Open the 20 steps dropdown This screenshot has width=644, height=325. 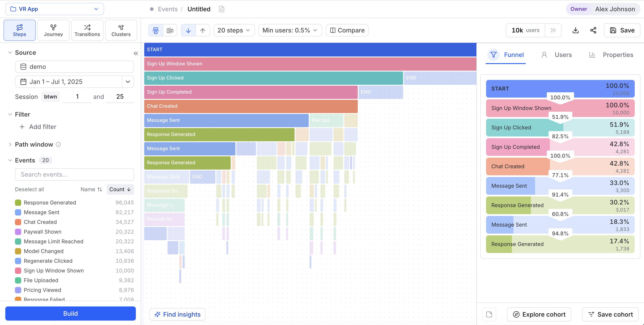[x=234, y=30]
